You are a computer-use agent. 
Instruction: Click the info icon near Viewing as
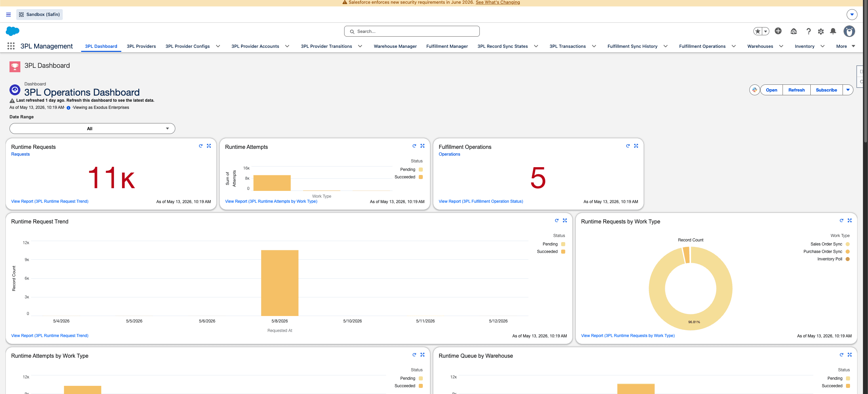click(x=68, y=108)
